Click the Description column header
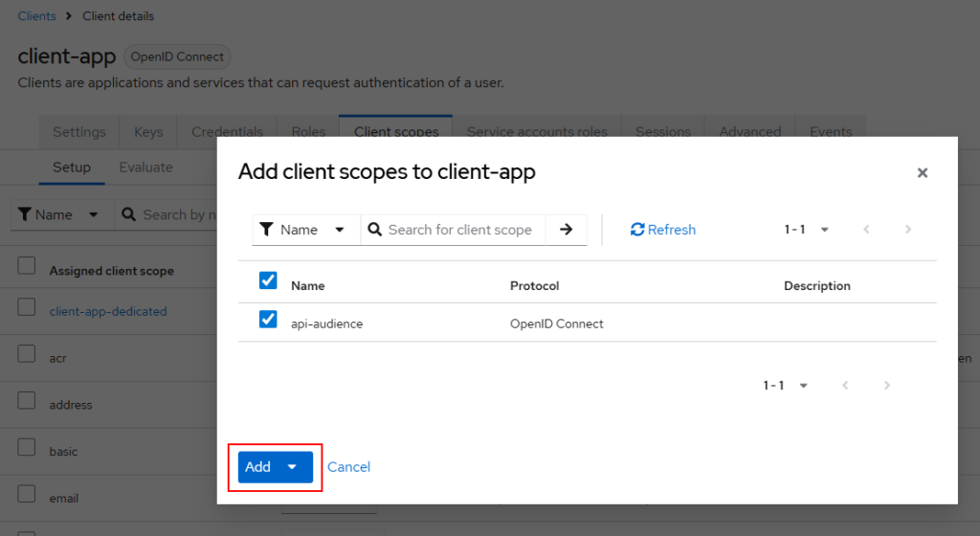 [x=817, y=285]
